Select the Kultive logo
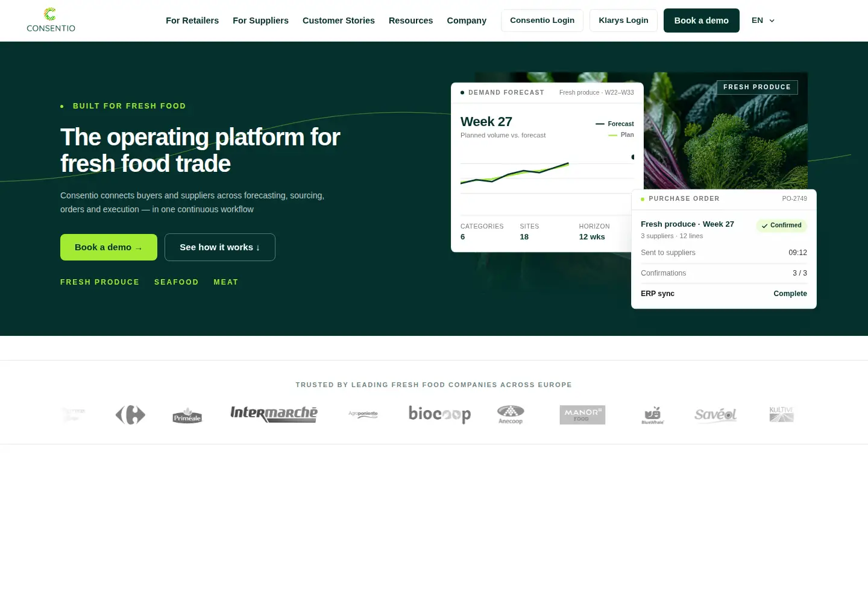 point(782,414)
